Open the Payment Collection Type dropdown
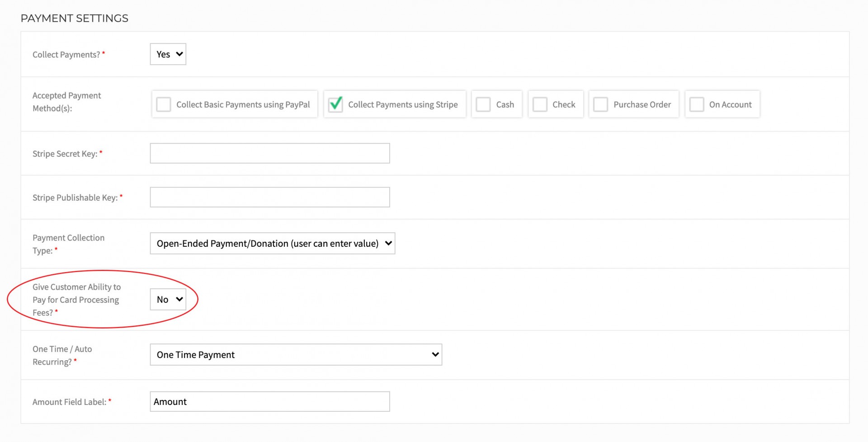The width and height of the screenshot is (868, 442). click(272, 243)
